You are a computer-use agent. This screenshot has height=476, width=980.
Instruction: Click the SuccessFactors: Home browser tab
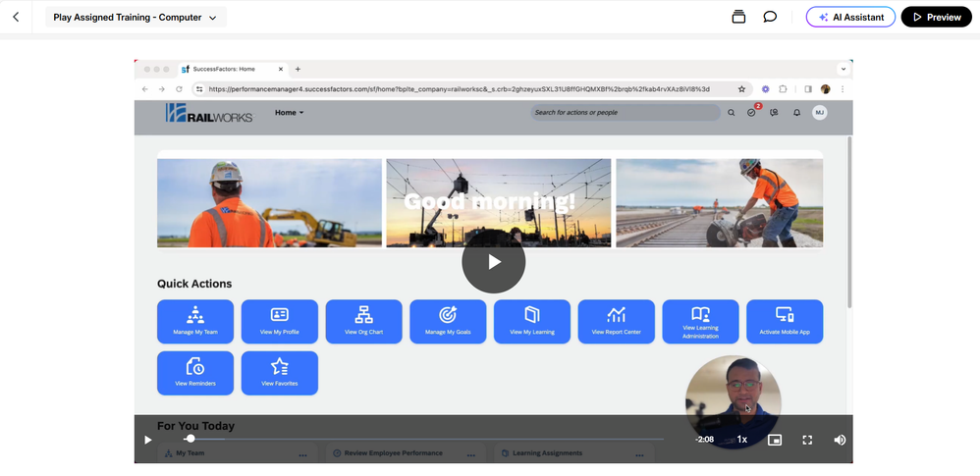pyautogui.click(x=224, y=70)
